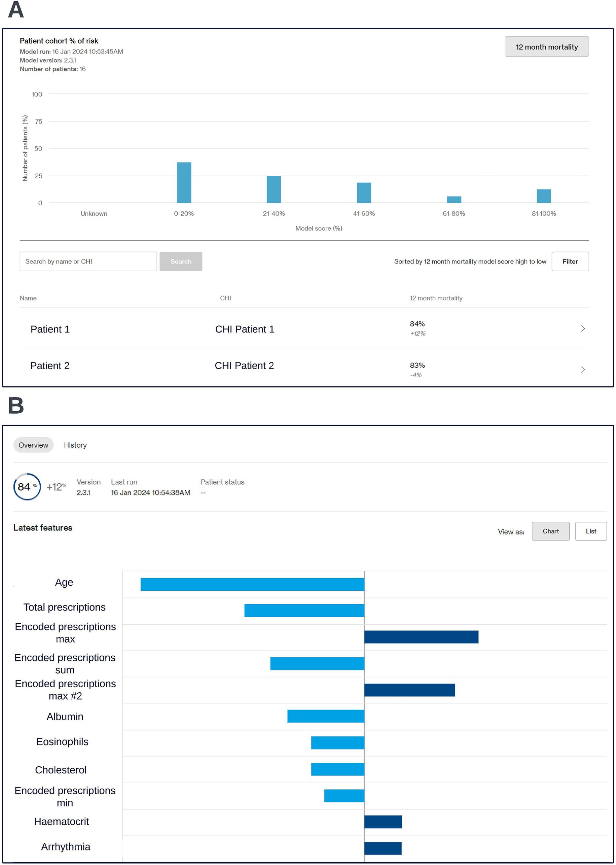Select the Patient 2 name cell

[x=50, y=365]
